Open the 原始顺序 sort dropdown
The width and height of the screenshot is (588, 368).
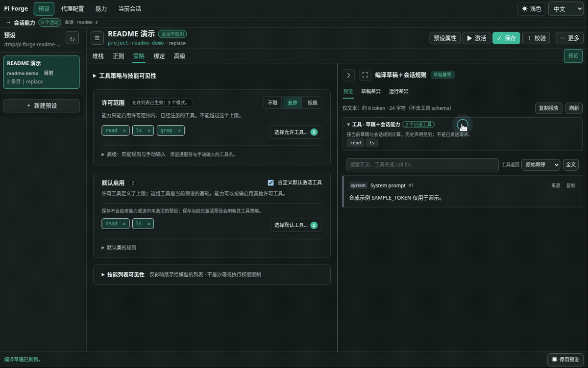pyautogui.click(x=540, y=165)
